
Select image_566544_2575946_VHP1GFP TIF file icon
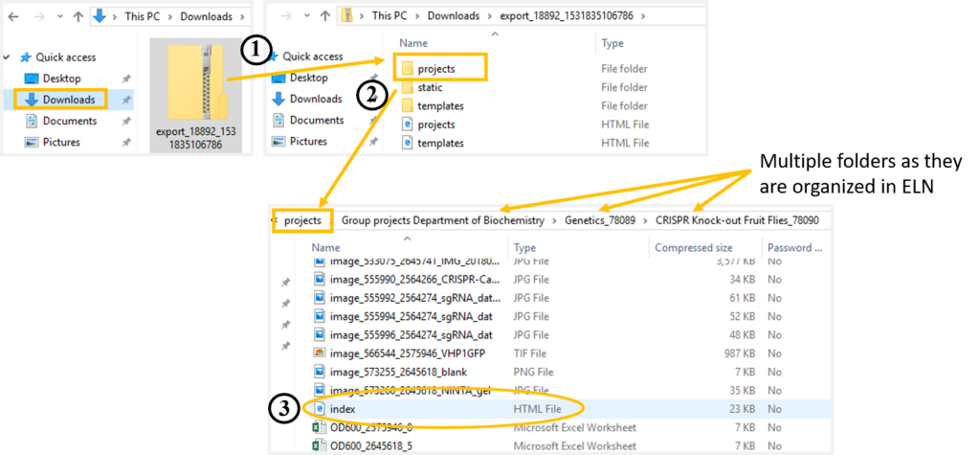[320, 353]
